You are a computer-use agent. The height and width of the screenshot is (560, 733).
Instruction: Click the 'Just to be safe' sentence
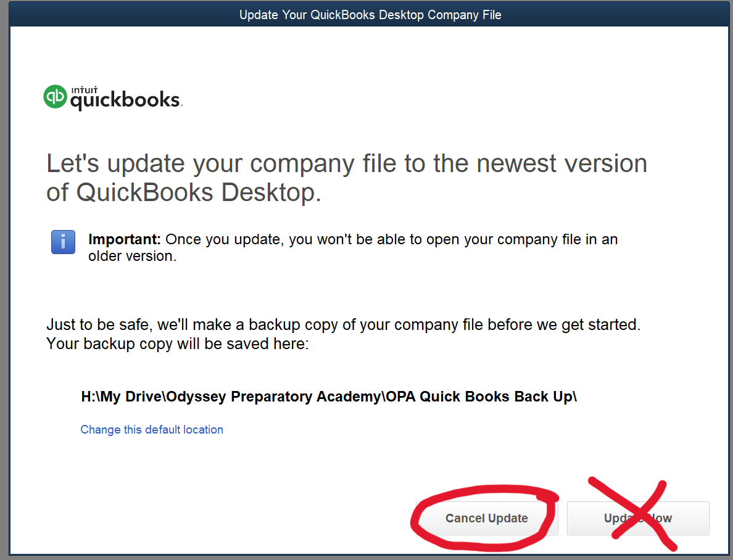point(343,325)
